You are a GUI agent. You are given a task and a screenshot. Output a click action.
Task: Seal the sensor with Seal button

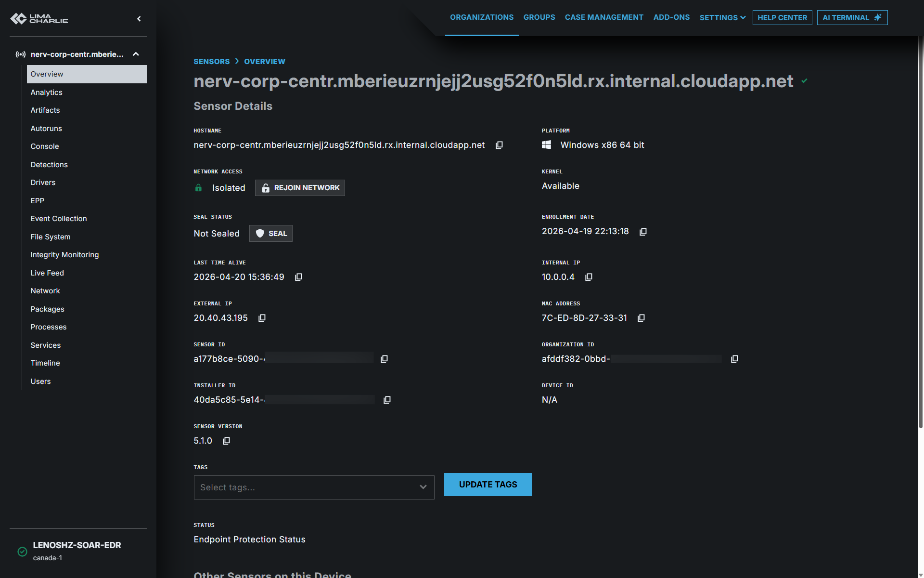271,234
